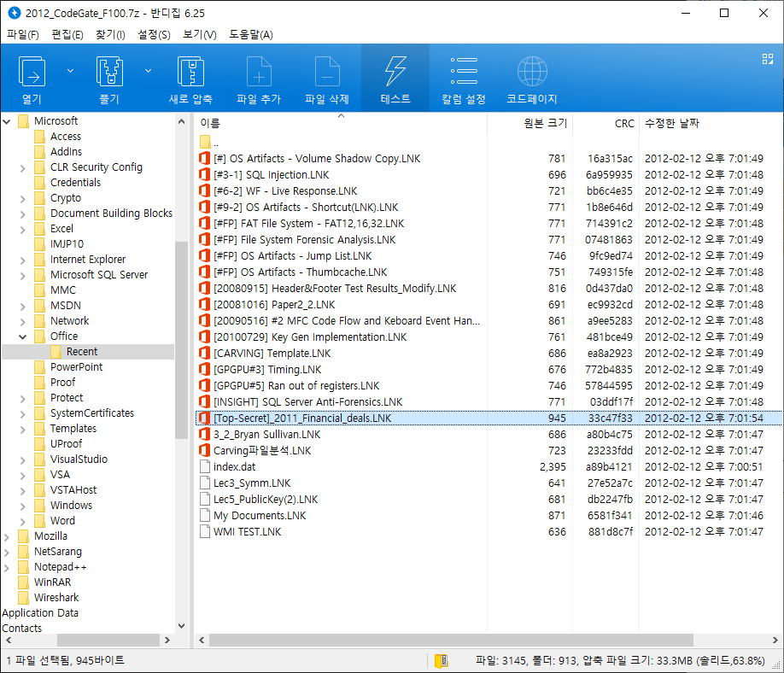The width and height of the screenshot is (784, 673).
Task: Click icon of [CARVING] Template.LNK
Action: tap(204, 353)
